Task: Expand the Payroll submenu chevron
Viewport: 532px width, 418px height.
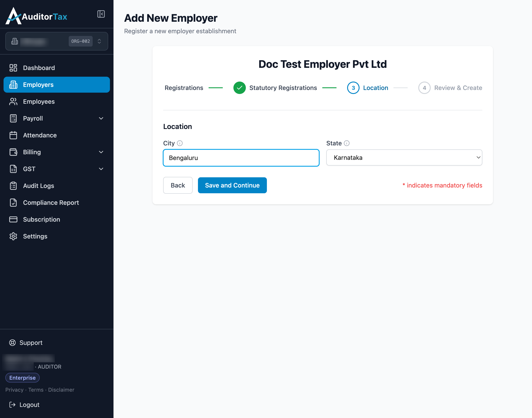Action: [x=101, y=118]
